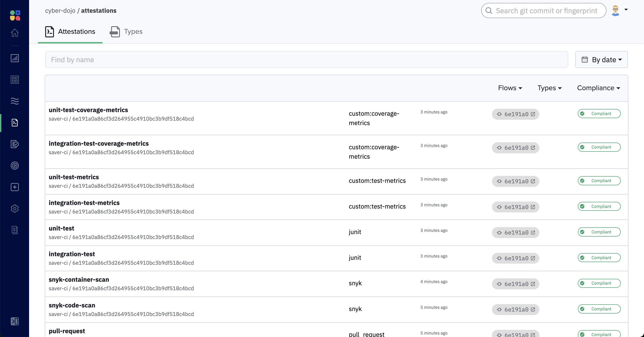Image resolution: width=644 pixels, height=337 pixels.
Task: Click the Find by name search input field
Action: point(307,60)
